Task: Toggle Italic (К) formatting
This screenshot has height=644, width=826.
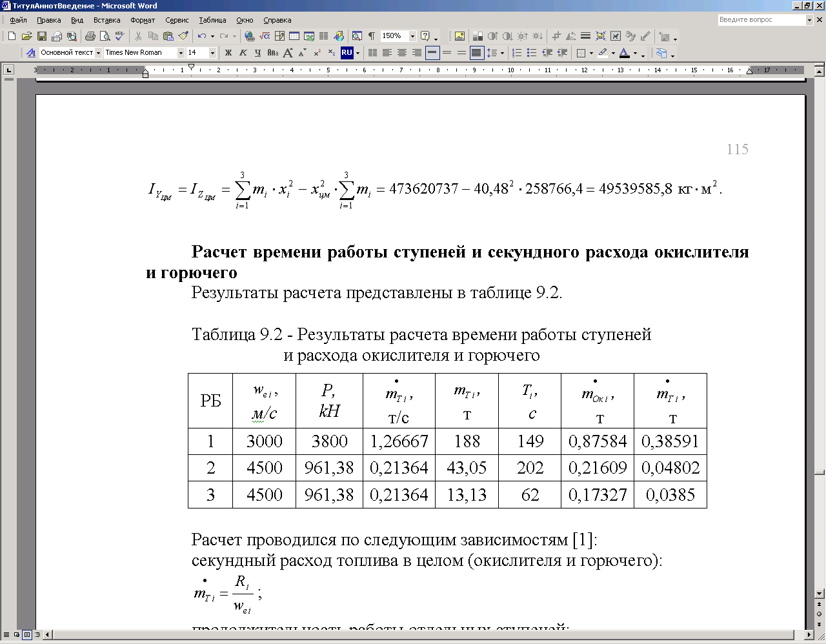Action: (x=243, y=52)
